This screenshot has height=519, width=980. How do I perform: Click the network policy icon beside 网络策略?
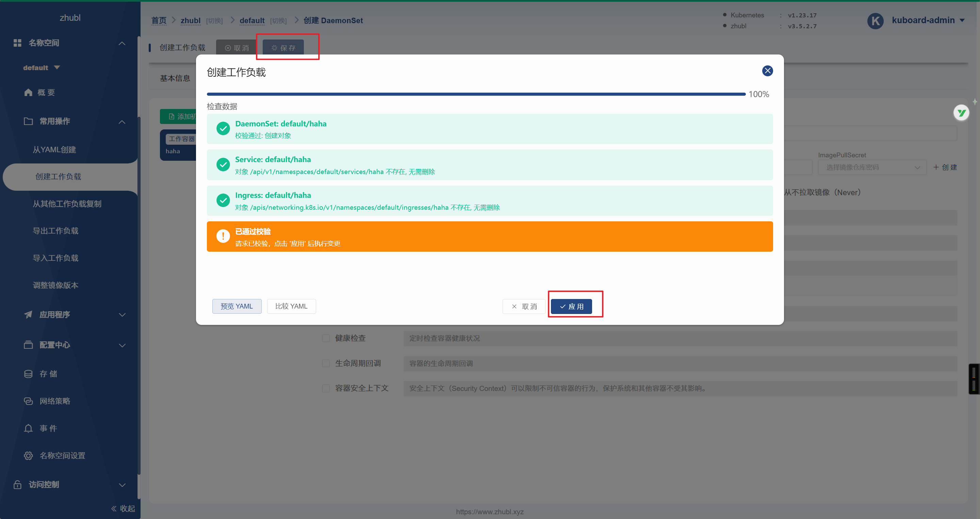[x=28, y=402]
